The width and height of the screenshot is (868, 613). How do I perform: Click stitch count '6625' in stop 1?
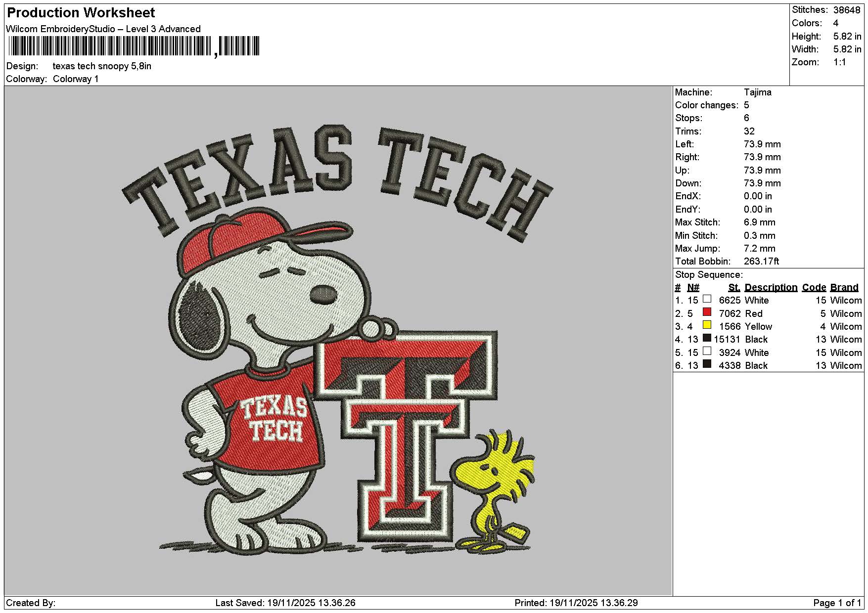(x=730, y=300)
